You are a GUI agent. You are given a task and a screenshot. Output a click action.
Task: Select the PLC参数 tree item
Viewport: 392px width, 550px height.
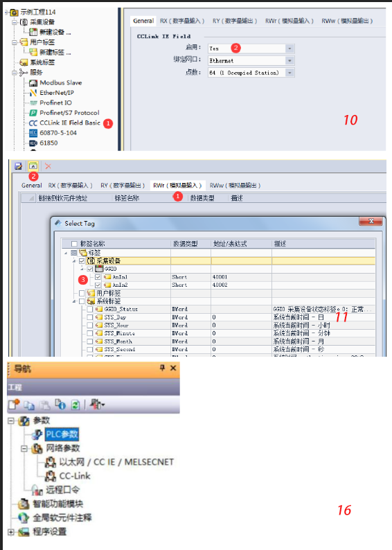62,434
